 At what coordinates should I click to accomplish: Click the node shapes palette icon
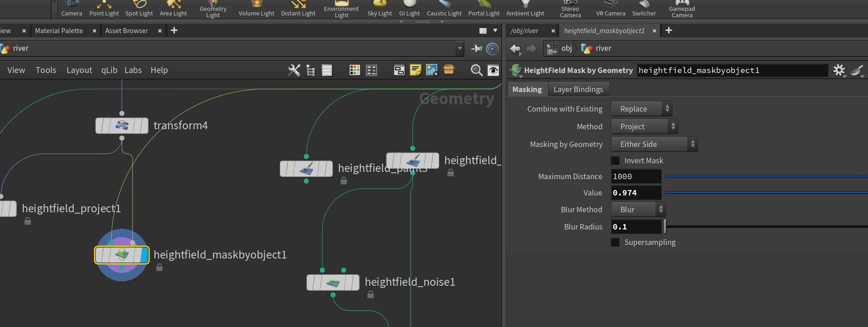(372, 70)
